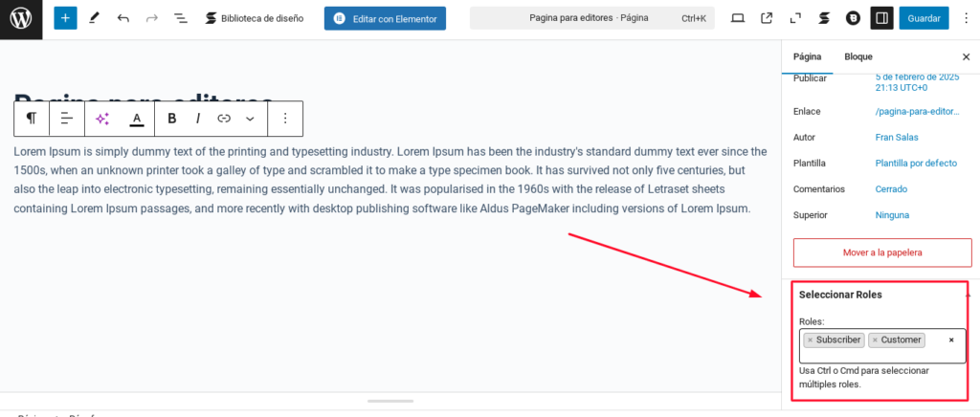Expand more formatting options chevron
The width and height of the screenshot is (980, 417).
click(250, 119)
